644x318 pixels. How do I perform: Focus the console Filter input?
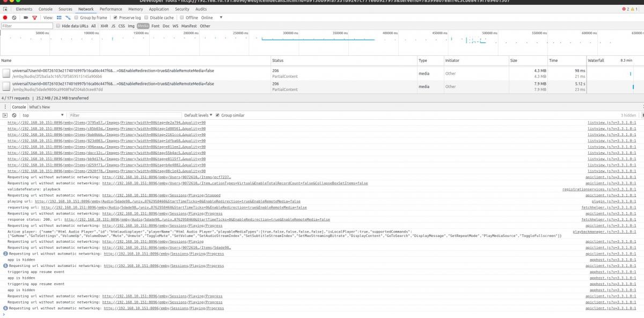125,115
